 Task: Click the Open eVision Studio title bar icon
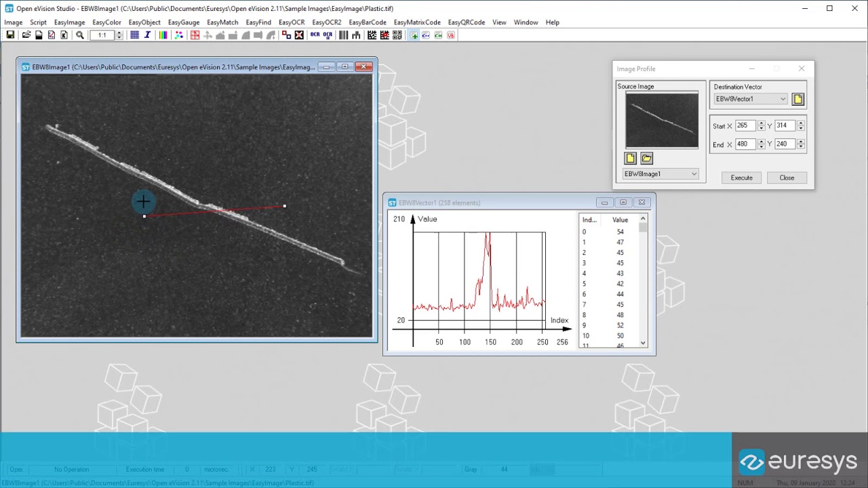pyautogui.click(x=9, y=8)
